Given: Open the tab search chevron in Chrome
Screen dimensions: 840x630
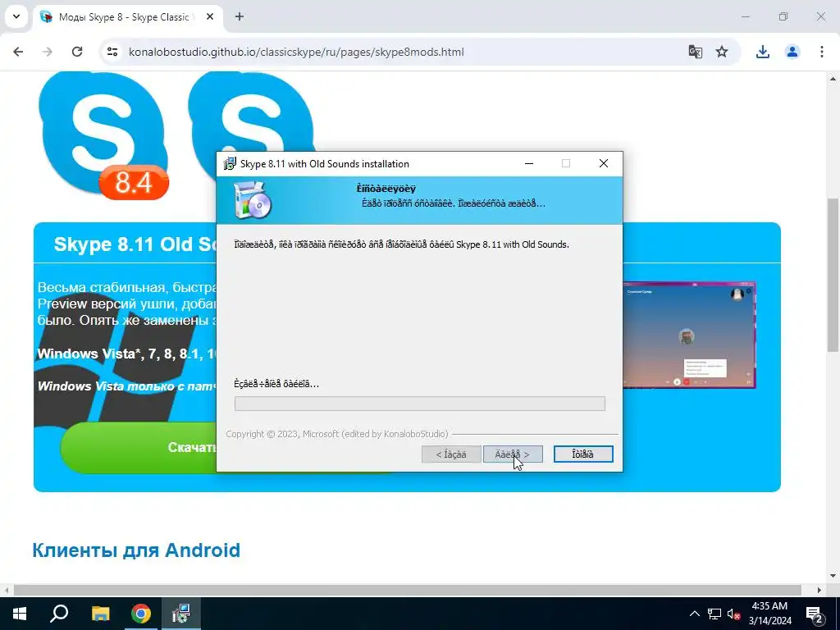Looking at the screenshot, I should coord(16,16).
